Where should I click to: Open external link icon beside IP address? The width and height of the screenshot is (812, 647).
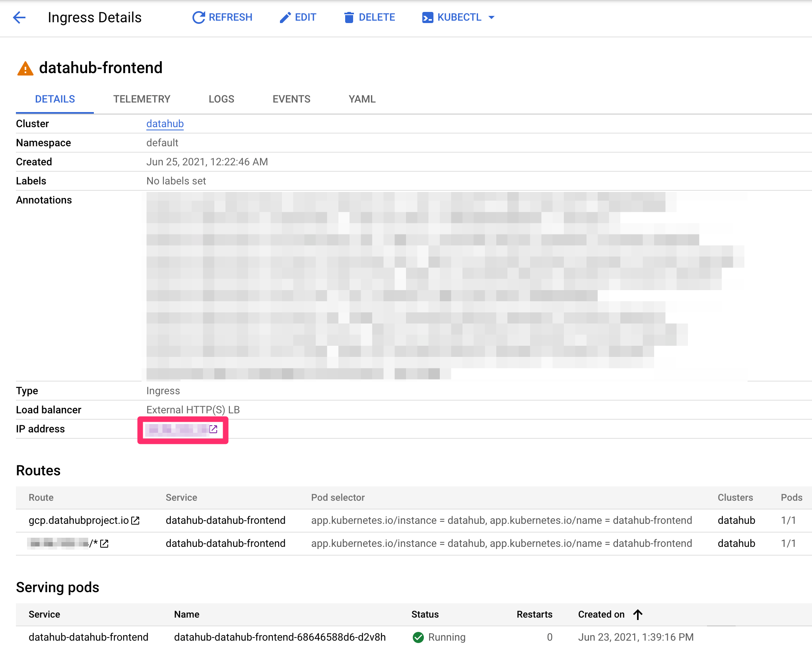click(214, 429)
